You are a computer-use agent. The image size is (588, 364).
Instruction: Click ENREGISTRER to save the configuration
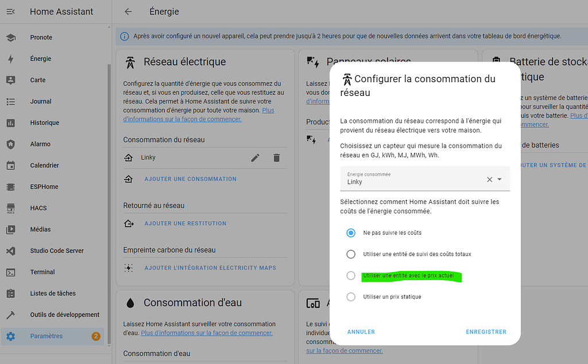click(486, 331)
